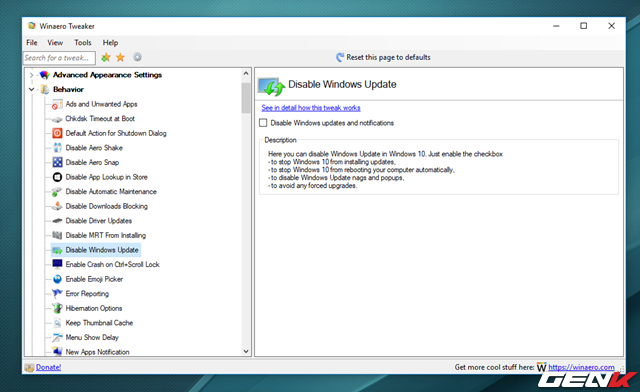Open 'See in detail how this tweak works' link
This screenshot has width=640, height=392.
311,108
